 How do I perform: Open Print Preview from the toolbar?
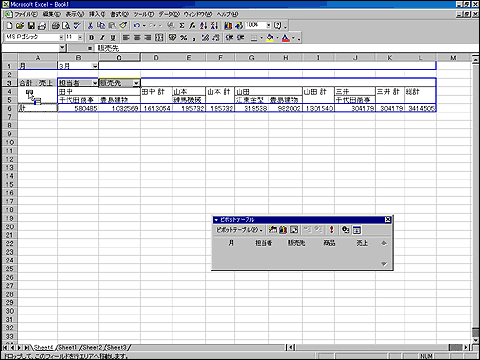(66, 26)
